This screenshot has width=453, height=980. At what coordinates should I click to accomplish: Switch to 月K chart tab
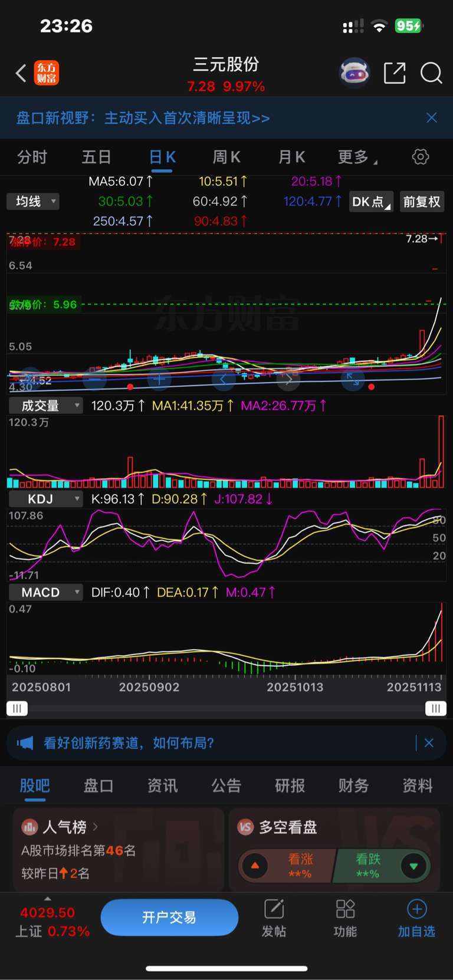(291, 157)
